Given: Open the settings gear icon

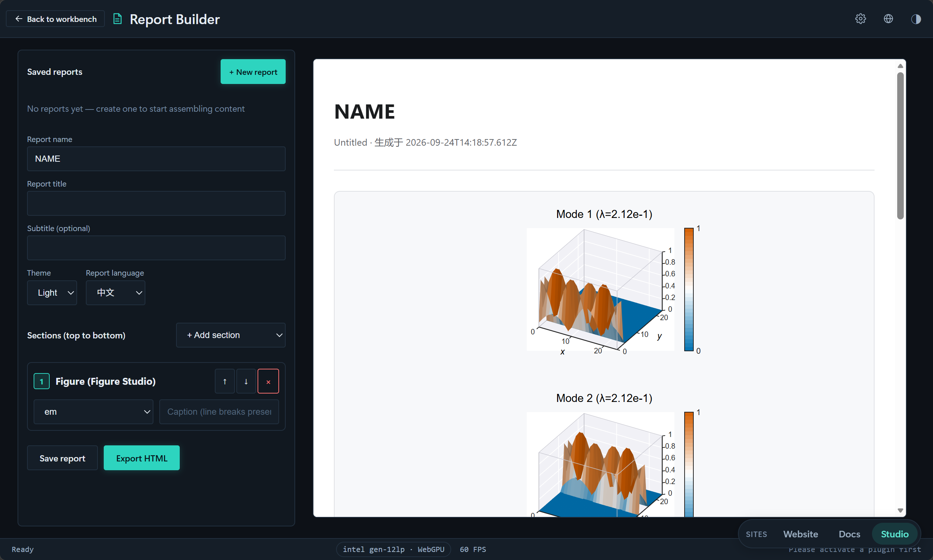Looking at the screenshot, I should tap(860, 19).
